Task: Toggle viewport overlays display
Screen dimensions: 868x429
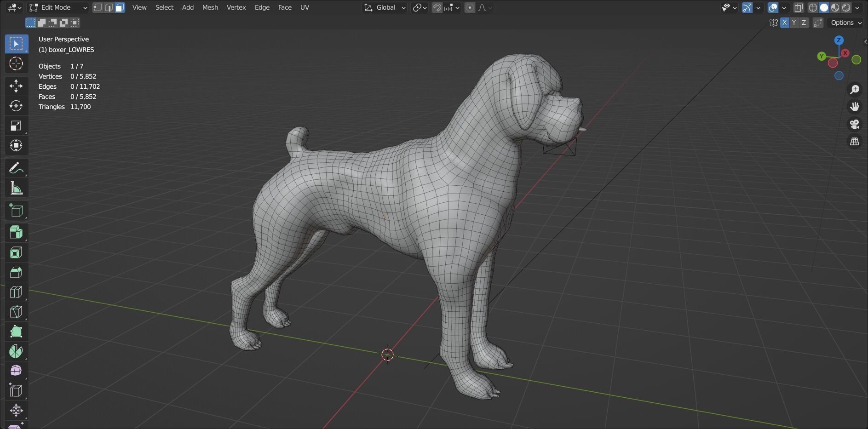Action: click(x=773, y=7)
